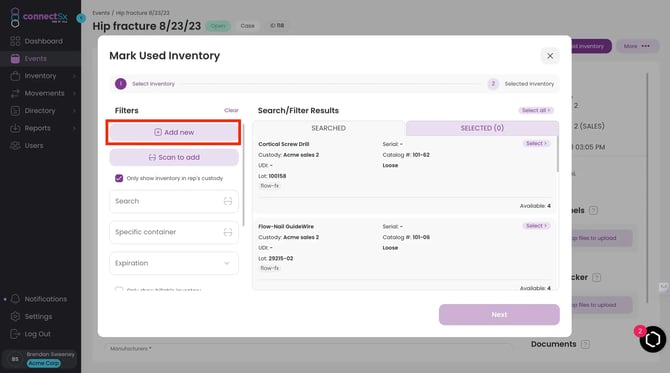The width and height of the screenshot is (670, 373).
Task: Click the Log Out icon
Action: click(x=15, y=334)
